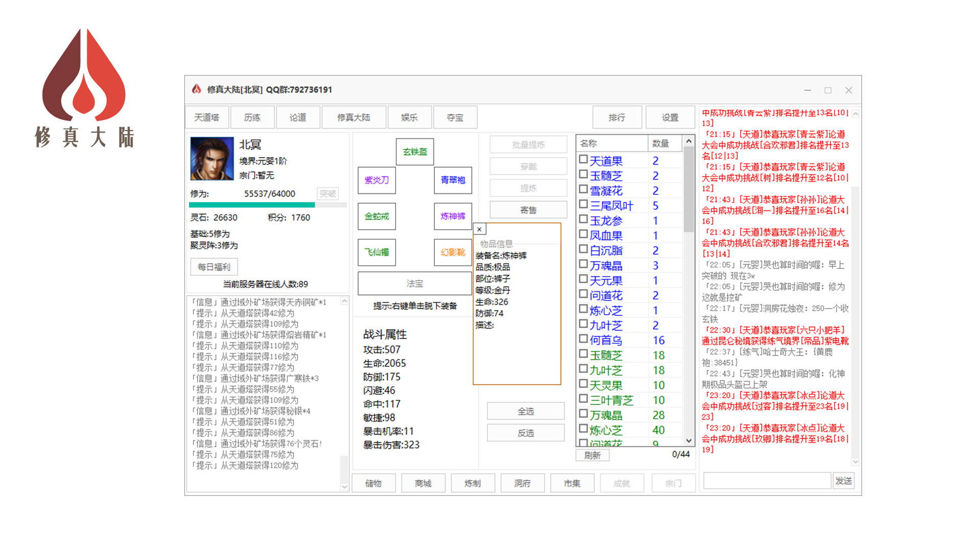Click the chat message input field
Screen dimensions: 980x551
pos(767,480)
